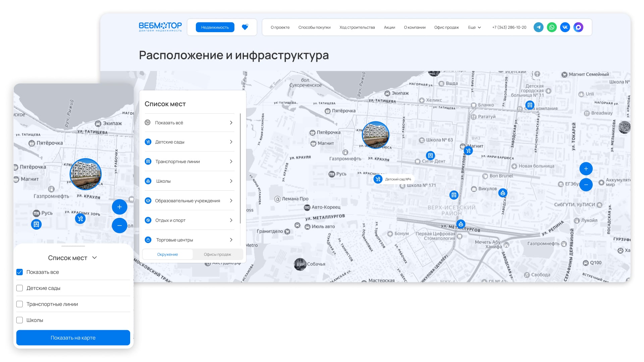
Task: Zoom out on the desktop map
Action: (586, 185)
